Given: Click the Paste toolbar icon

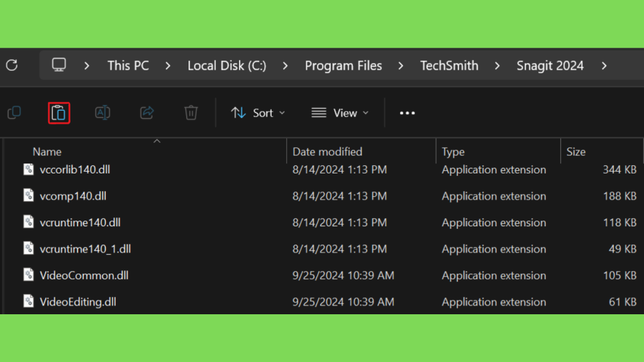Looking at the screenshot, I should 58,113.
